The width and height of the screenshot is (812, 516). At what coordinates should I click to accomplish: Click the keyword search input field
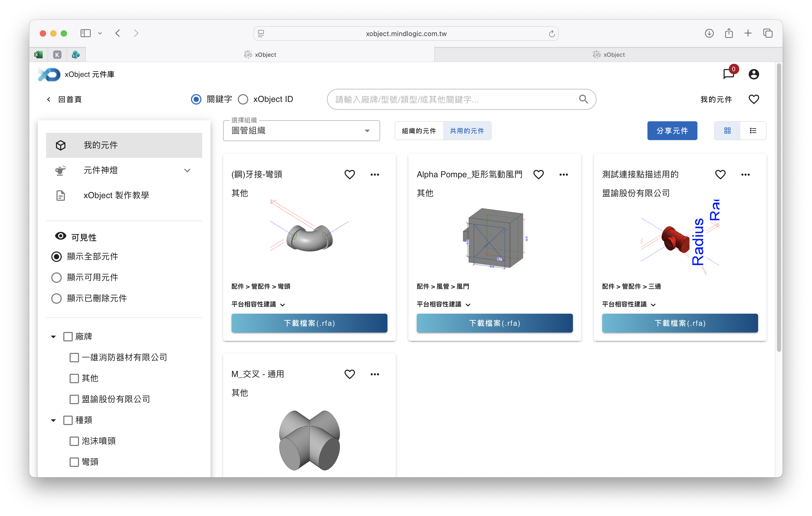tap(452, 99)
